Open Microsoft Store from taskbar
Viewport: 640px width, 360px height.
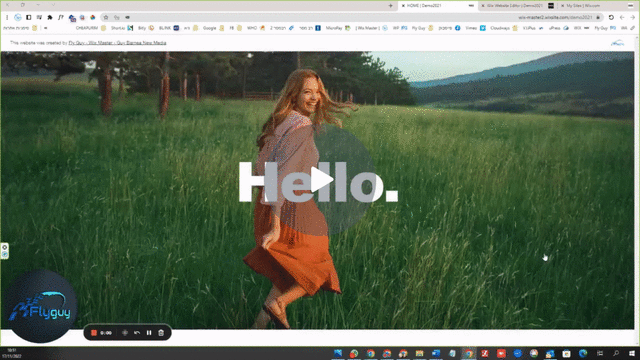[566, 353]
